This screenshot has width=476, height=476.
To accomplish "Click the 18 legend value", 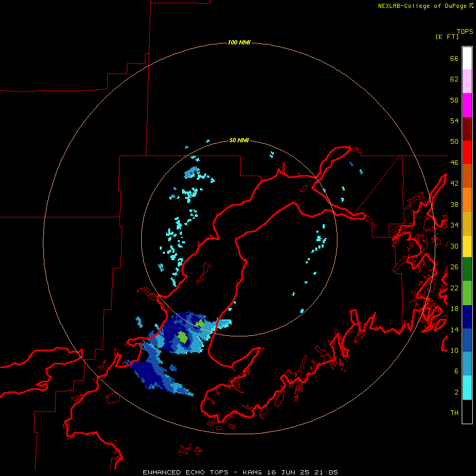I will point(454,309).
